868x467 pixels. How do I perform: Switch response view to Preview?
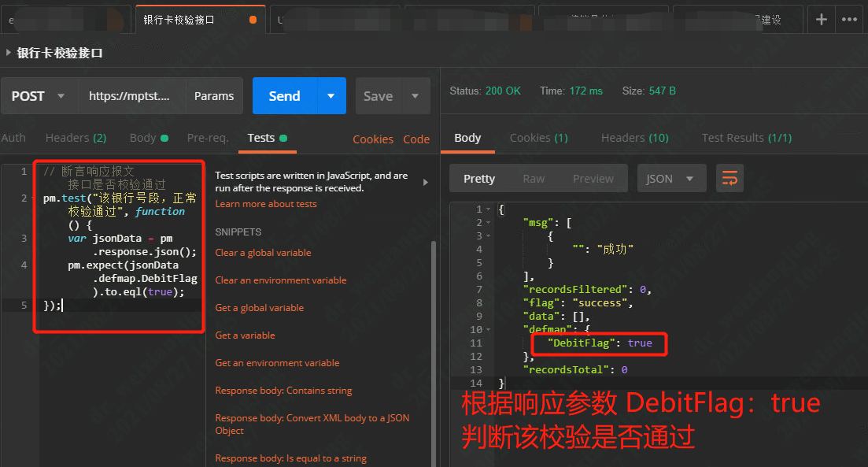tap(593, 179)
